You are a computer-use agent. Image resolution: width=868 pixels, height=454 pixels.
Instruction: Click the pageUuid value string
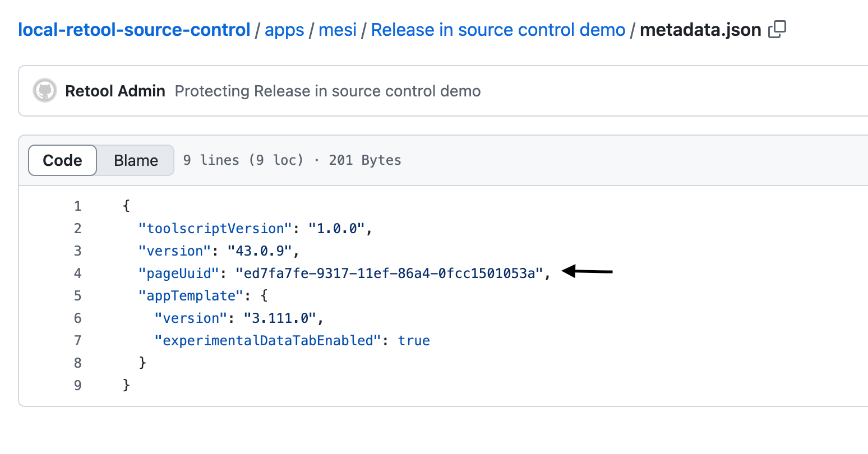(389, 274)
